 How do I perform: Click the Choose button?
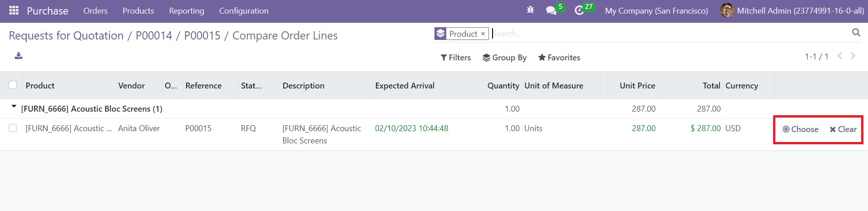click(800, 129)
